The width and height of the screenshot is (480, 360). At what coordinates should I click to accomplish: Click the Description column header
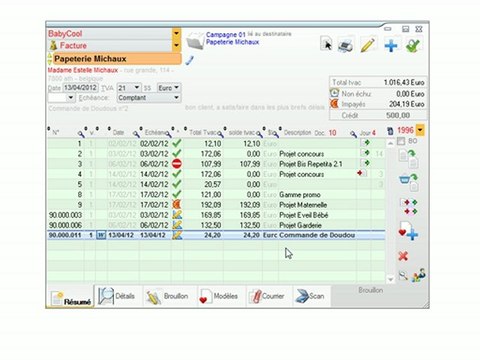point(297,132)
